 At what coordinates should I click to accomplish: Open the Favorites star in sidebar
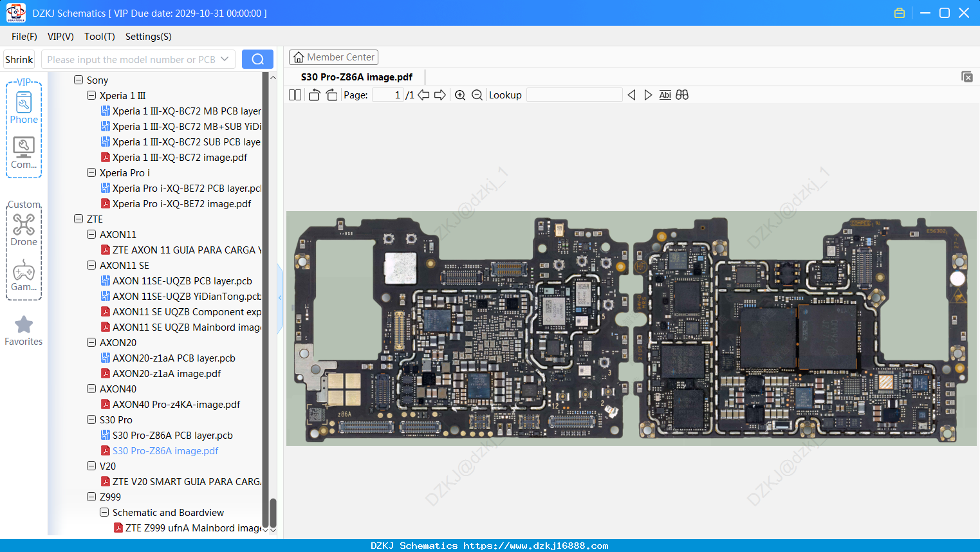(24, 331)
